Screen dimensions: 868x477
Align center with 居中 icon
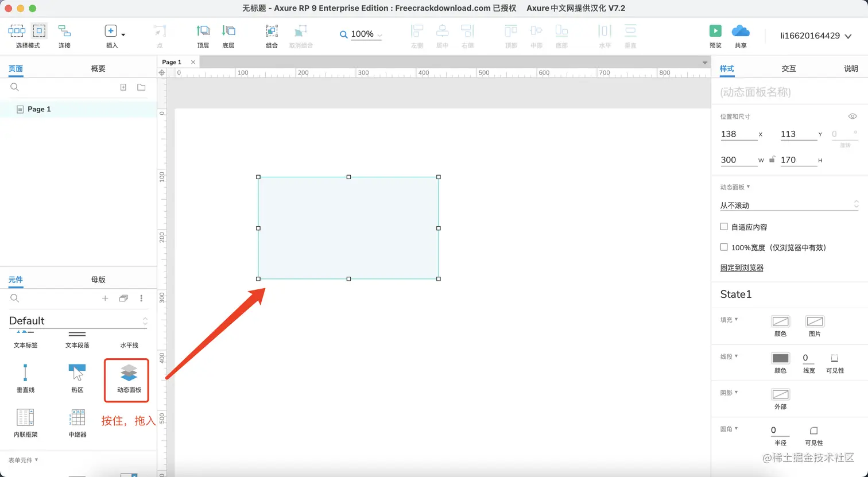442,31
